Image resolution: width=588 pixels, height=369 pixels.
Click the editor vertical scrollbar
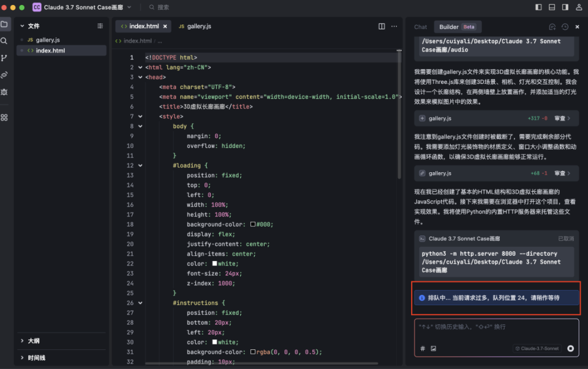click(x=399, y=114)
